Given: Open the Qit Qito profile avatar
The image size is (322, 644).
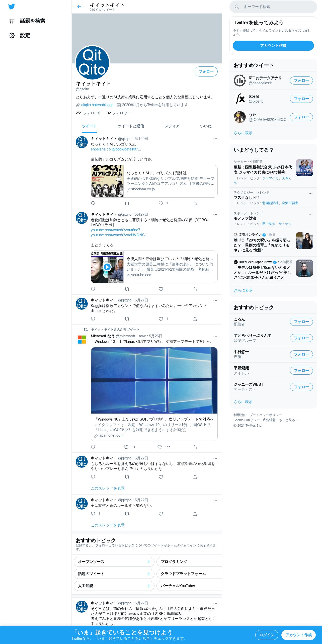Looking at the screenshot, I should (x=92, y=63).
